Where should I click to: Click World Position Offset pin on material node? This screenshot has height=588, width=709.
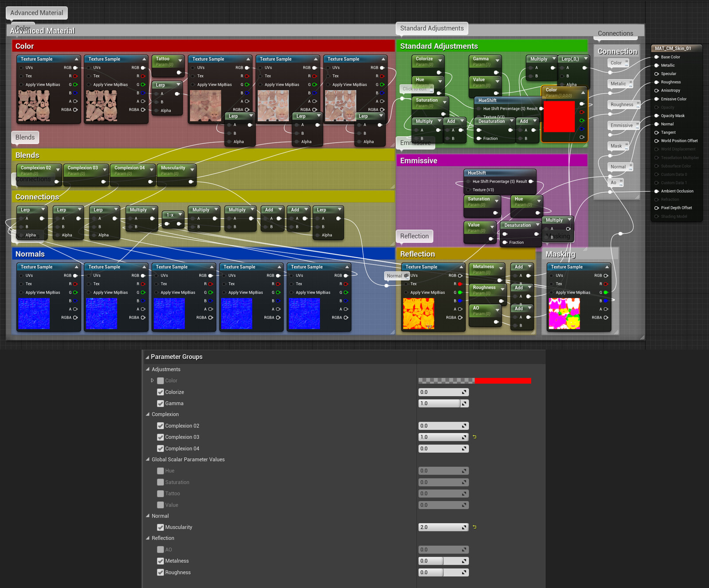click(x=657, y=141)
